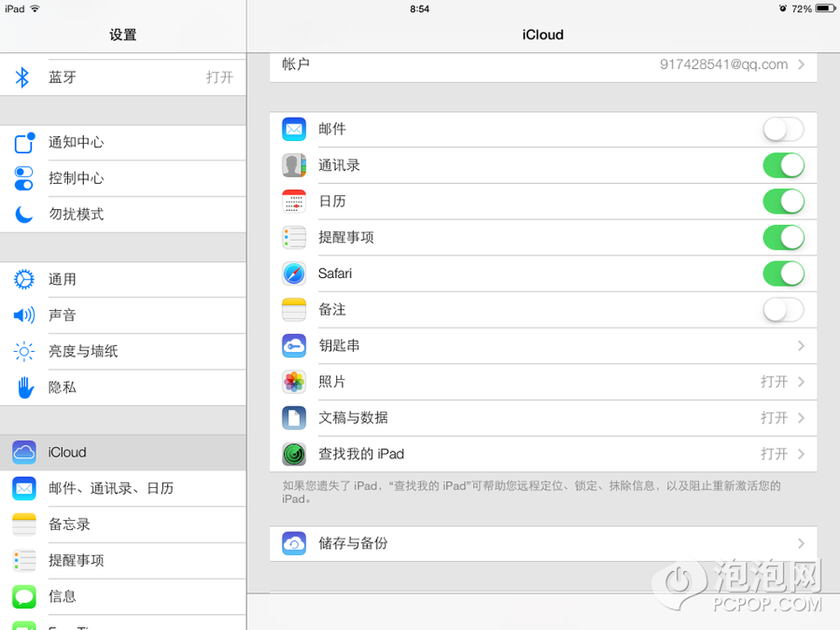The height and width of the screenshot is (630, 840).
Task: Turn off the Reminders (提醒事项) switch
Action: click(783, 238)
